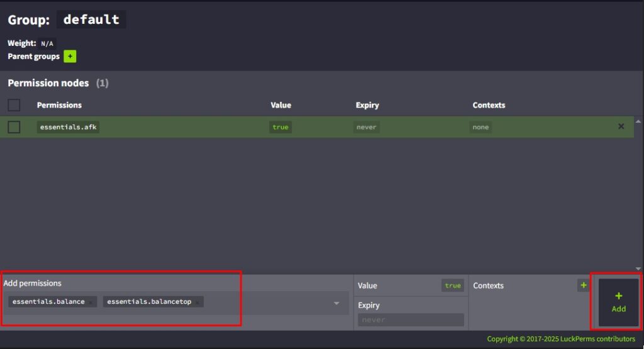
Task: Tick the select-all checkbox in the header
Action: point(14,105)
